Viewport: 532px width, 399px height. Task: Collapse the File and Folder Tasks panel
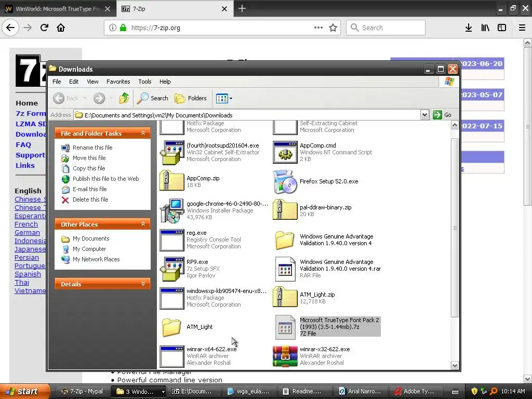(x=143, y=133)
